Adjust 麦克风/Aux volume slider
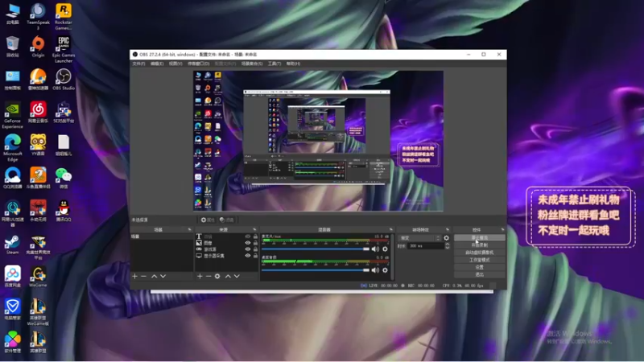This screenshot has width=644, height=362. pos(316,249)
